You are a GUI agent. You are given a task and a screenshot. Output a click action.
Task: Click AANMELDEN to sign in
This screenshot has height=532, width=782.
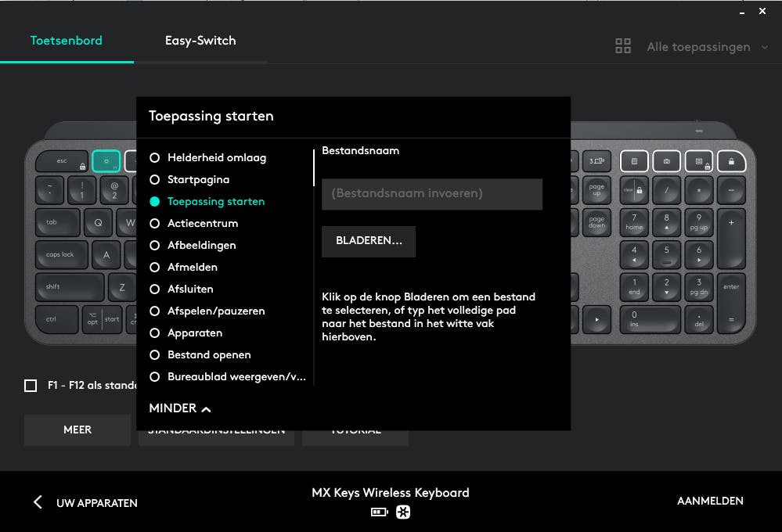pos(710,501)
